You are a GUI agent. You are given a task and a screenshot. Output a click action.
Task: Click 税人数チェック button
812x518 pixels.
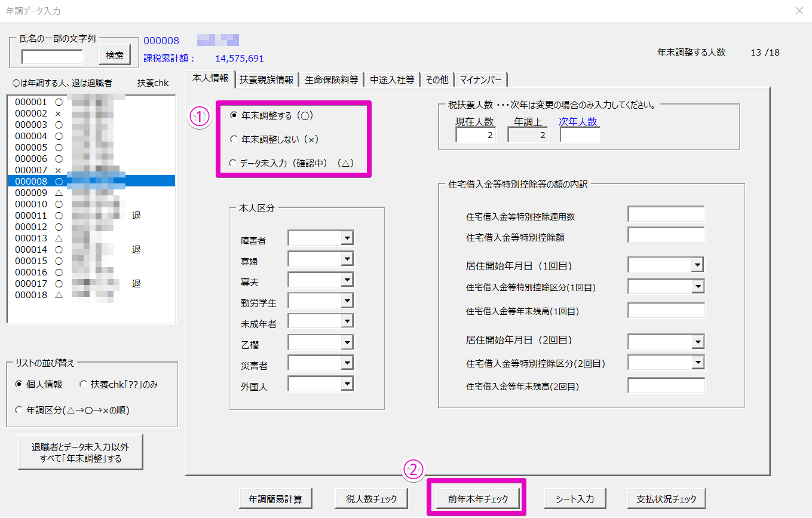372,498
